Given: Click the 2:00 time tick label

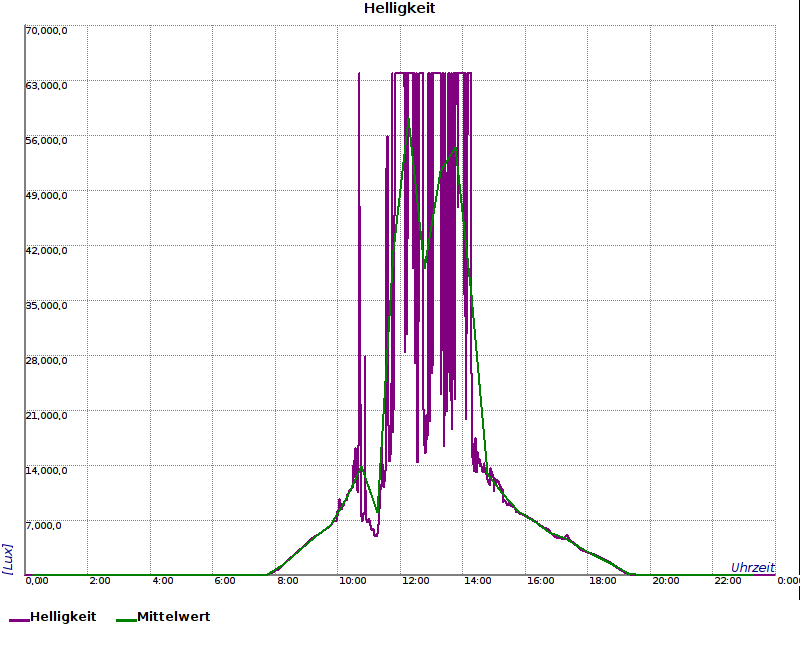Looking at the screenshot, I should click(100, 581).
